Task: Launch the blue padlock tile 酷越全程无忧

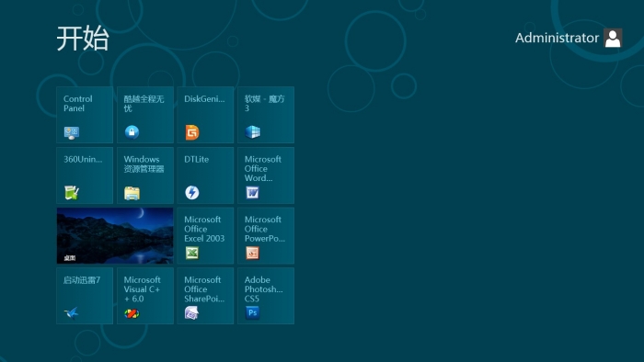Action: tap(145, 115)
